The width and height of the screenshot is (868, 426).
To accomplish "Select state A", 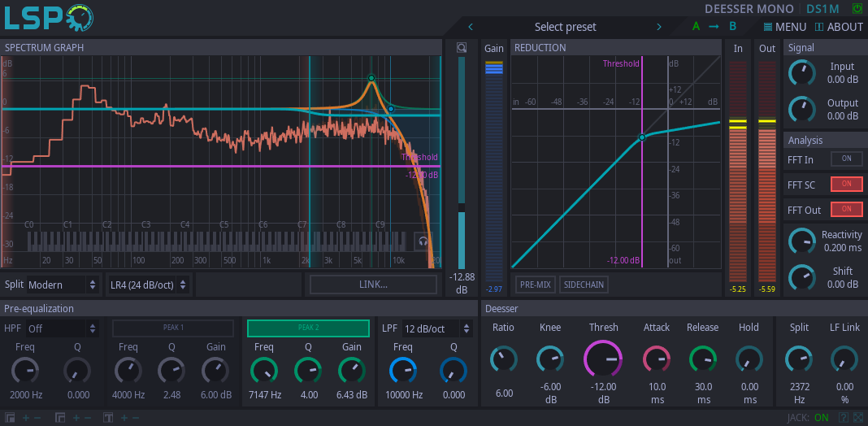I will click(696, 27).
